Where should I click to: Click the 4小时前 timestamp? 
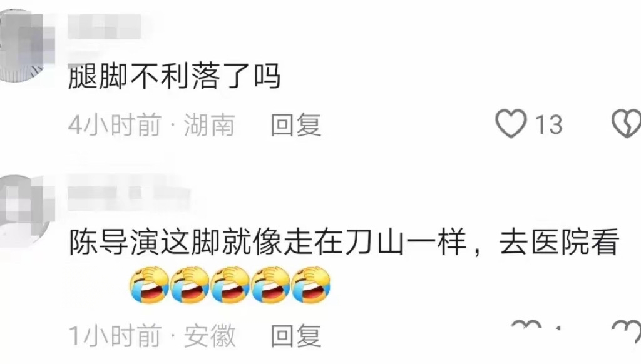pyautogui.click(x=115, y=124)
